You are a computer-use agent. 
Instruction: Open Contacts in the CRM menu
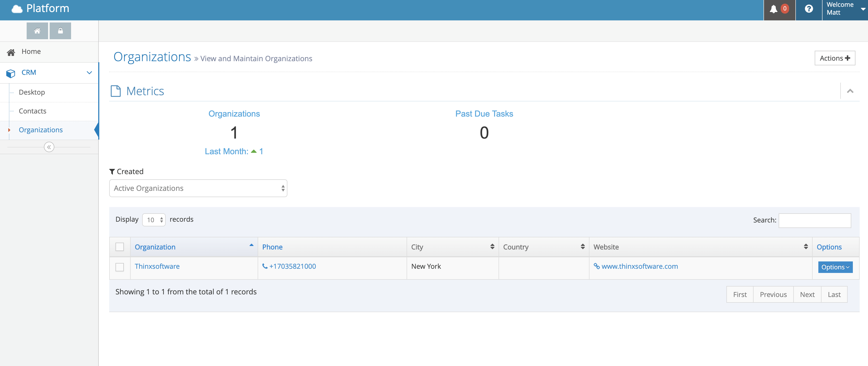(x=32, y=111)
